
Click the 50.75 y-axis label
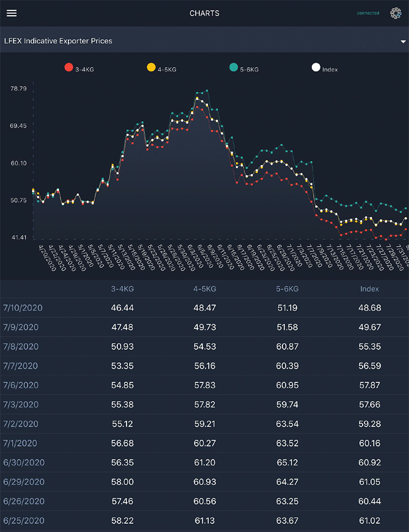coord(19,200)
